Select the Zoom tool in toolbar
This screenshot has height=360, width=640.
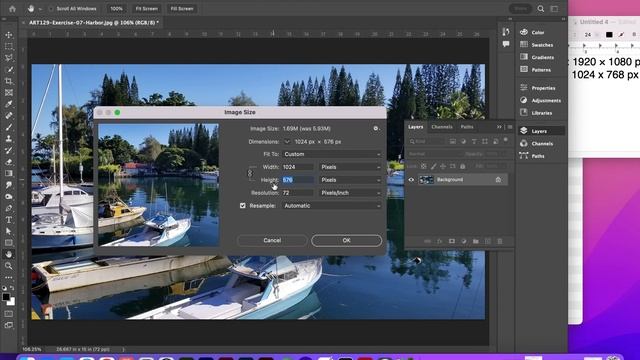(x=9, y=266)
